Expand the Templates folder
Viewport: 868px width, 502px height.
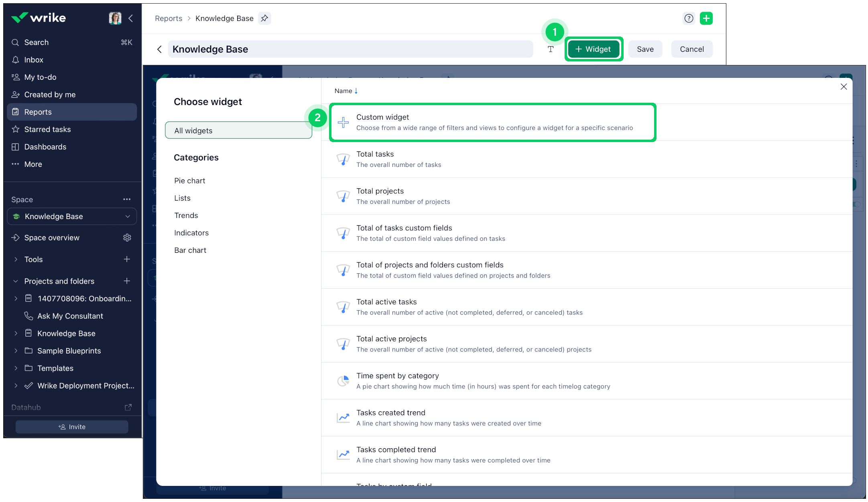click(x=16, y=368)
